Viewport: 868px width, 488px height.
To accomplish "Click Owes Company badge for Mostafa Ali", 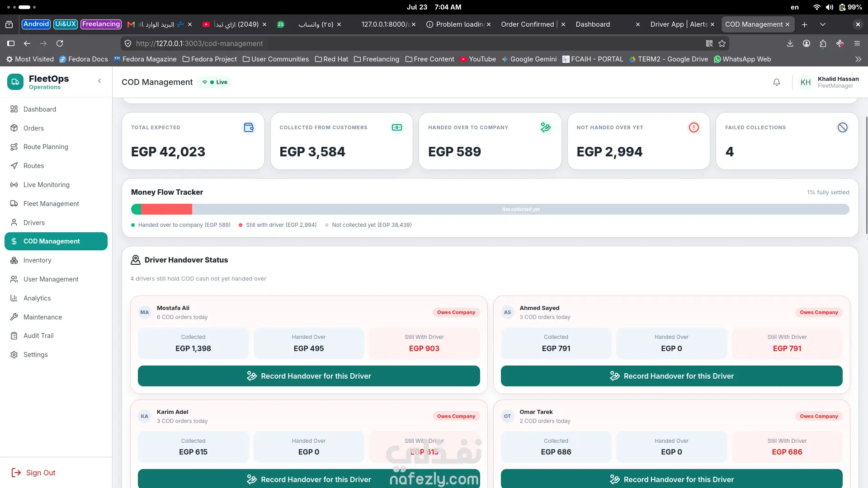I will point(456,312).
